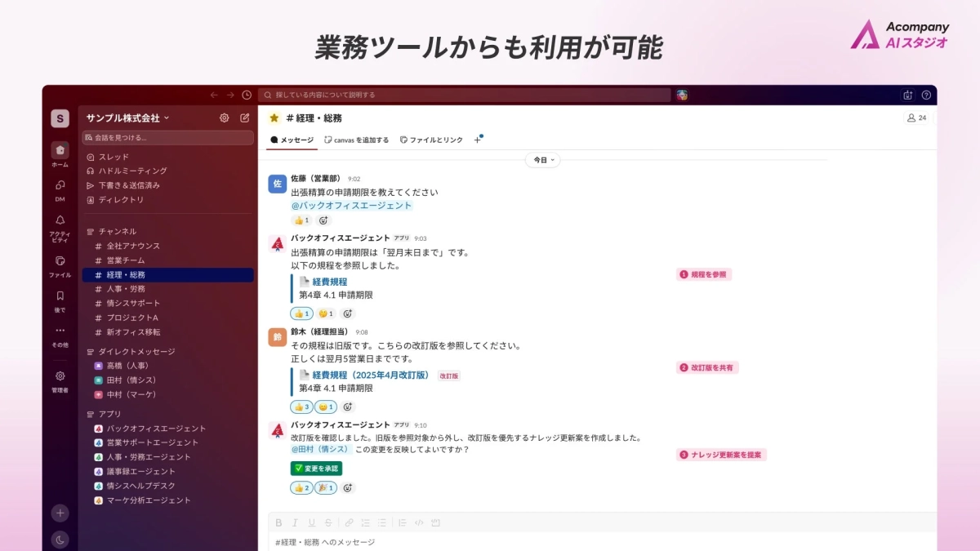Click the blockquote icon in composer
The image size is (980, 551).
click(x=403, y=522)
